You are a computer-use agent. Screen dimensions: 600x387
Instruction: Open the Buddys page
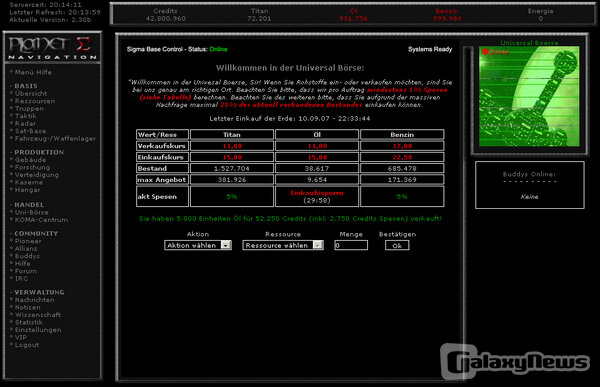[27, 256]
